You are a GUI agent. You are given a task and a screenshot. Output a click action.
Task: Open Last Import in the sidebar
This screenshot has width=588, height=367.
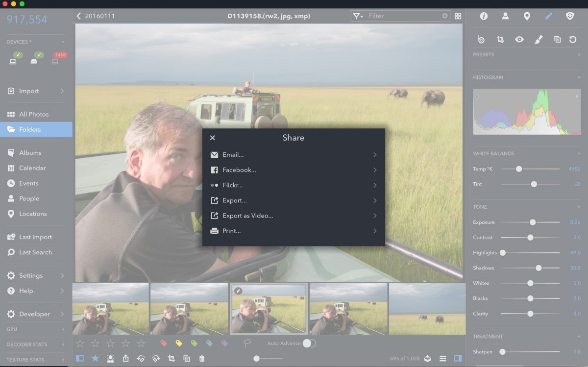point(36,237)
